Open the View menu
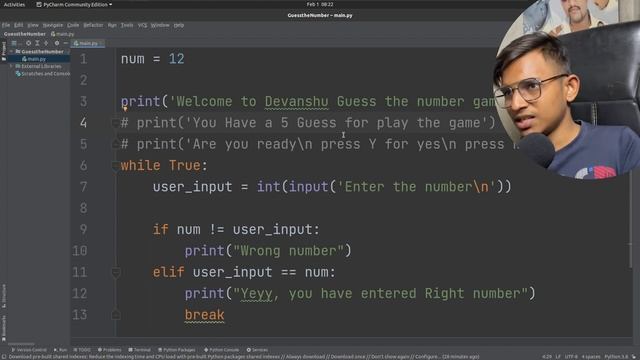This screenshot has width=640, height=360. click(33, 25)
